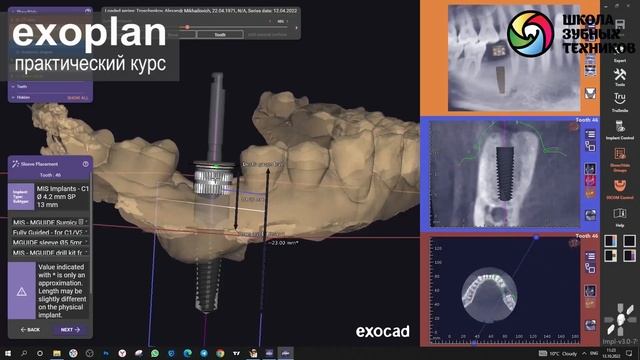Open the MGUIDE sleeve Ø5.5mm dropdown

click(50, 242)
